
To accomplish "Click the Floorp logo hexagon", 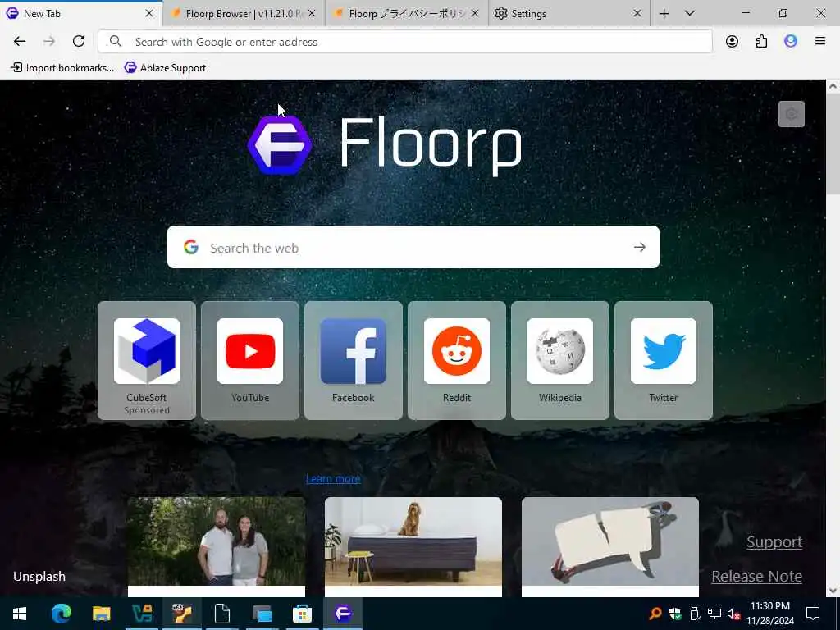I will point(280,145).
